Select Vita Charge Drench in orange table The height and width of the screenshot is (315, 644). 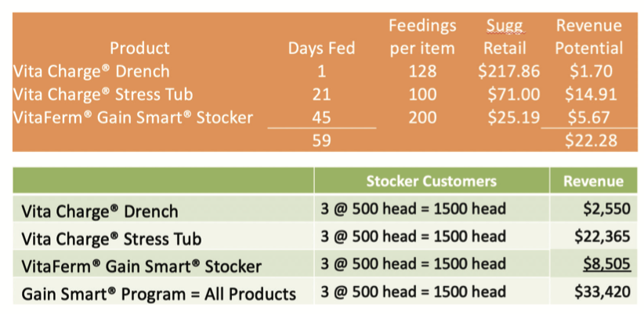coord(91,71)
